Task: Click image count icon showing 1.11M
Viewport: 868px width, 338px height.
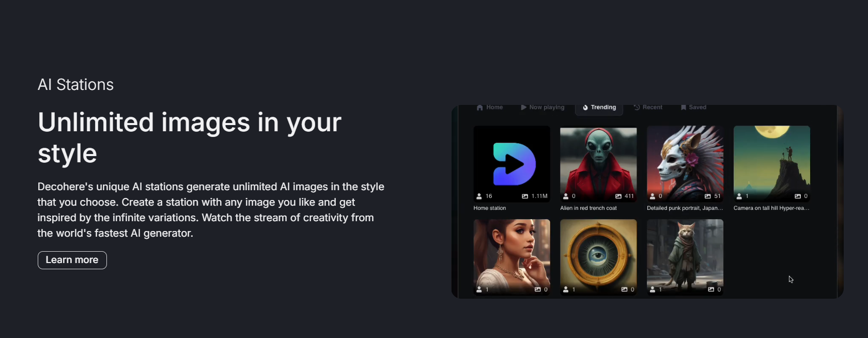Action: [x=525, y=196]
